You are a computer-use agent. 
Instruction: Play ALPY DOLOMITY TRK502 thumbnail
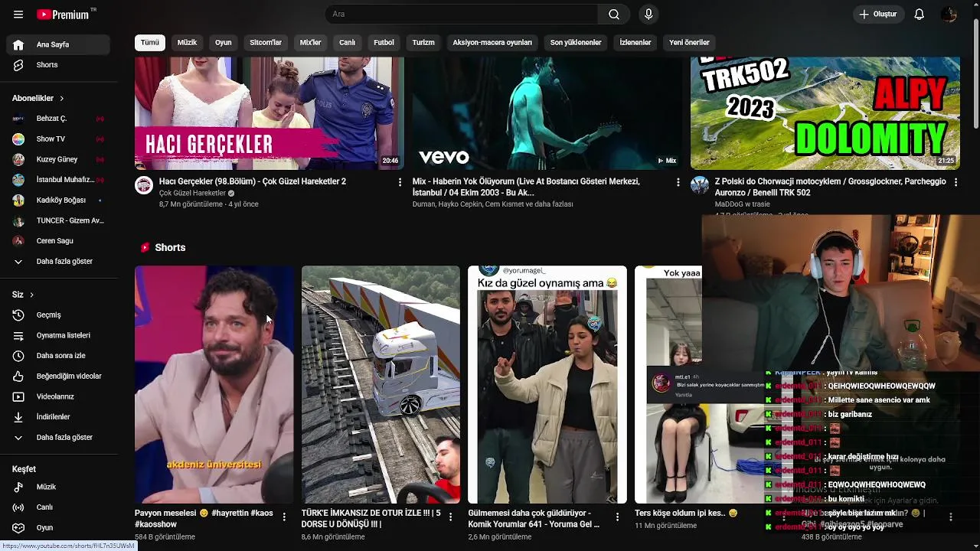point(825,113)
